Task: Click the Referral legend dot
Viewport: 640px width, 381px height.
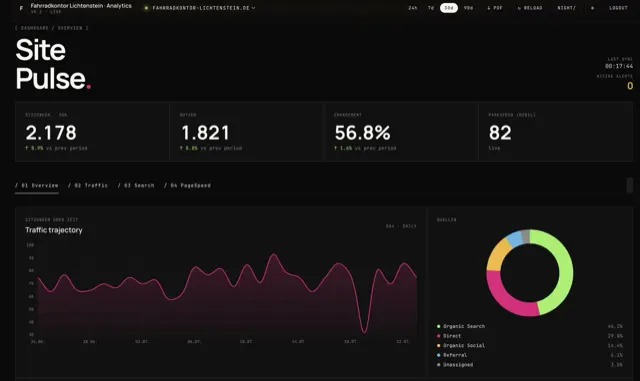Action: pos(439,355)
